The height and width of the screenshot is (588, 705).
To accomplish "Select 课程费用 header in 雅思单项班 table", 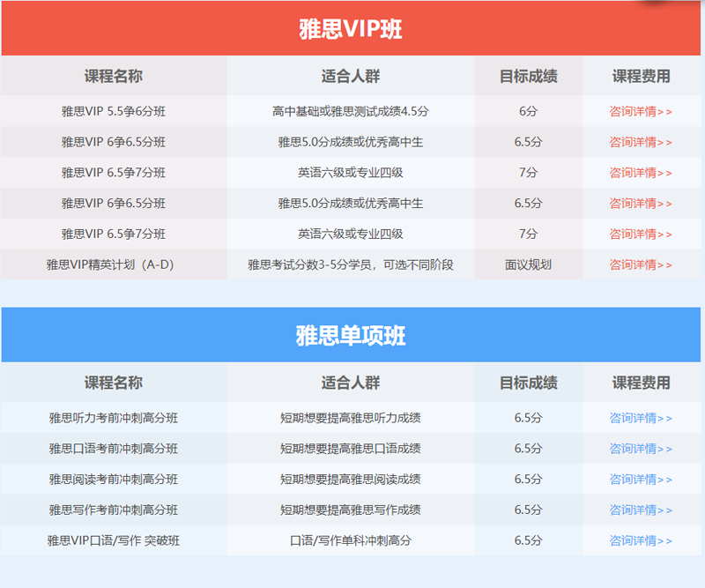I will click(642, 383).
